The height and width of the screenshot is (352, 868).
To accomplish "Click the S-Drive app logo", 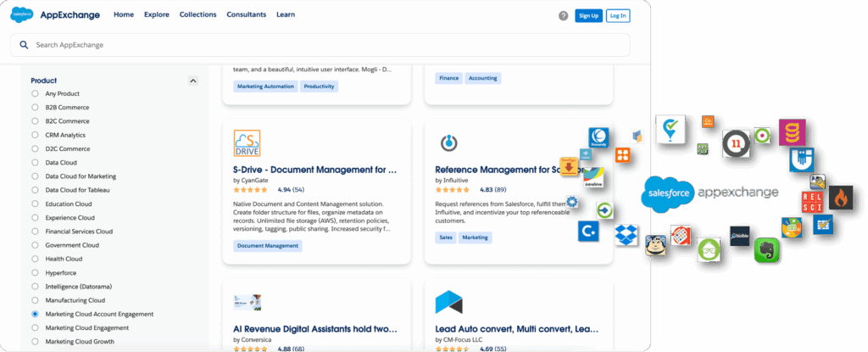I will pyautogui.click(x=247, y=143).
